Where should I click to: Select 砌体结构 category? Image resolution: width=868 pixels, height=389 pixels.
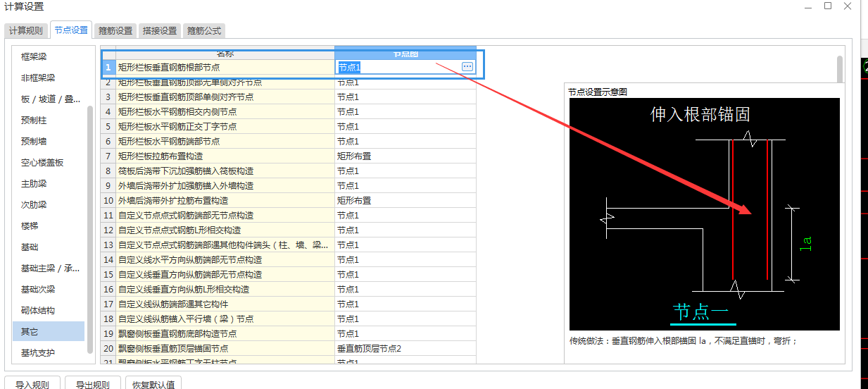point(38,310)
